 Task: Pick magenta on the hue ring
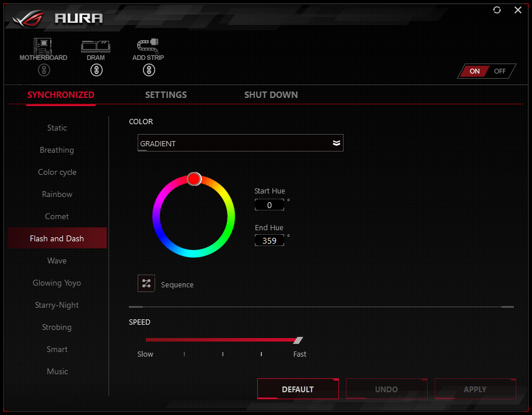click(162, 196)
